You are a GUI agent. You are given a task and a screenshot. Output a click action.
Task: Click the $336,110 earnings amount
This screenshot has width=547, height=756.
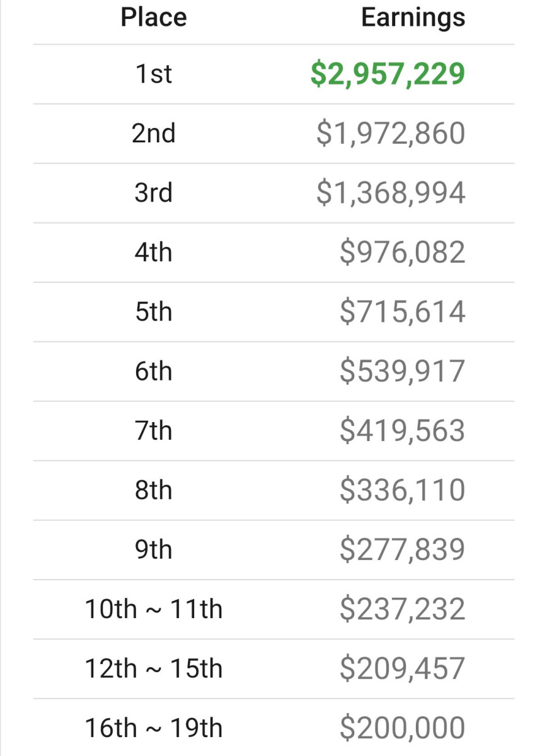point(402,490)
